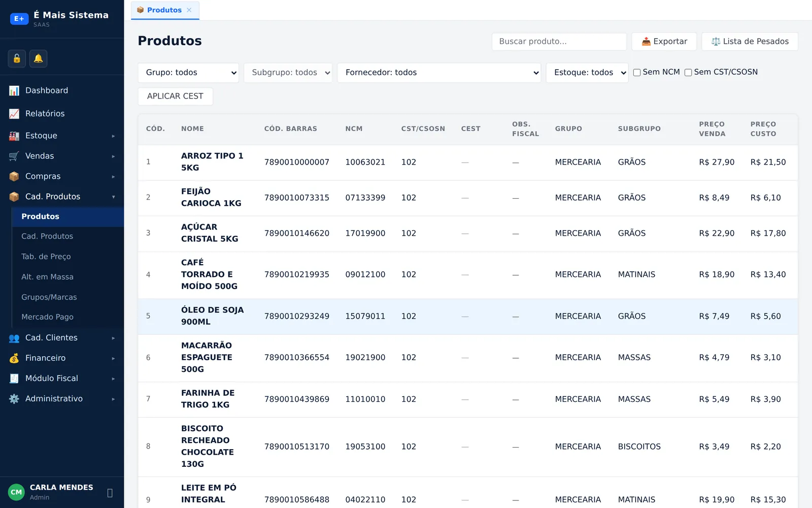Open product AÇÚCAR CRISTAL 5KG
The image size is (812, 508).
point(210,233)
